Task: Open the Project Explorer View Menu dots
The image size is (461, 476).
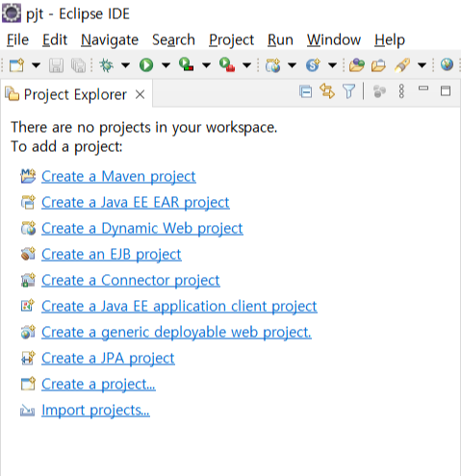Action: [x=401, y=91]
